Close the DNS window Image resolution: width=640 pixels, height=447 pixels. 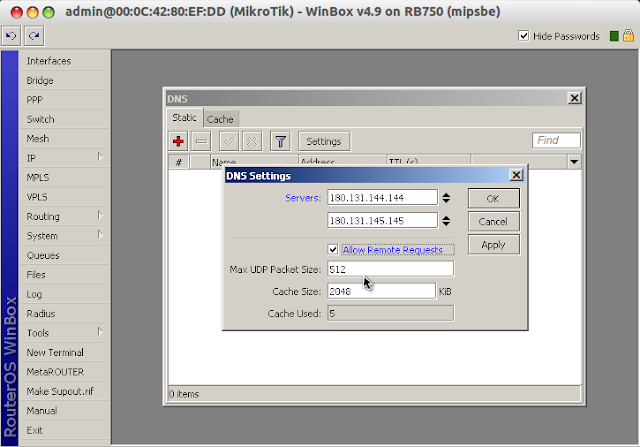click(574, 98)
